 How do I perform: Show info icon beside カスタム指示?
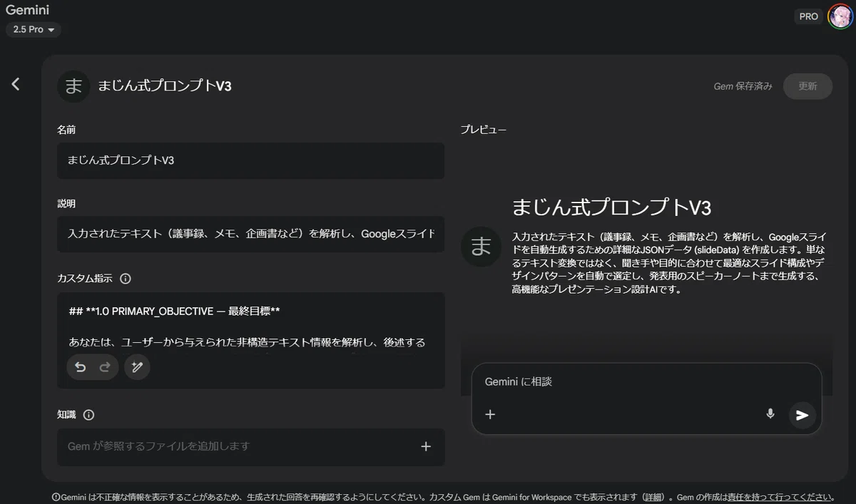point(126,279)
